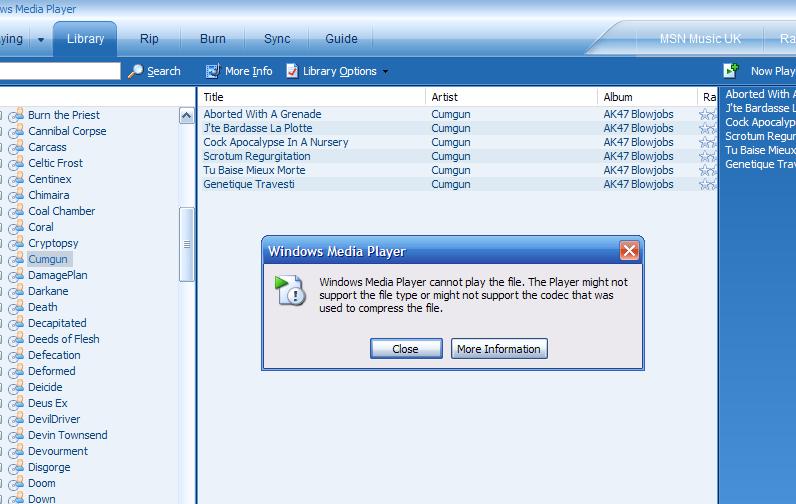796x504 pixels.
Task: Rate Aborted With A Grenade with stars
Action: coord(707,114)
